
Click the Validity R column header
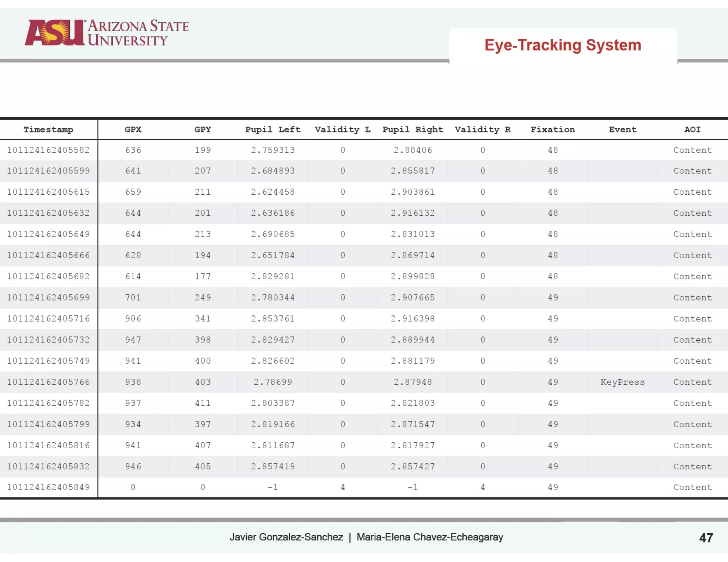click(x=483, y=130)
